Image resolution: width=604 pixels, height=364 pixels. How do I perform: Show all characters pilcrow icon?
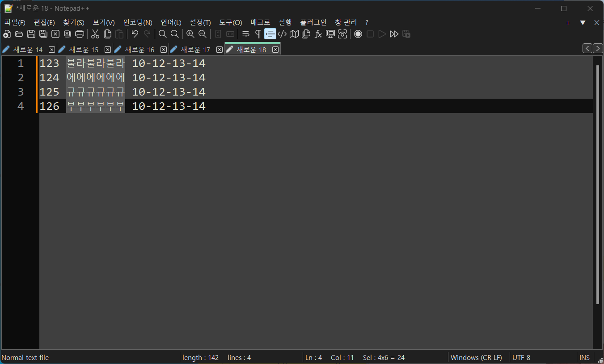click(x=258, y=34)
